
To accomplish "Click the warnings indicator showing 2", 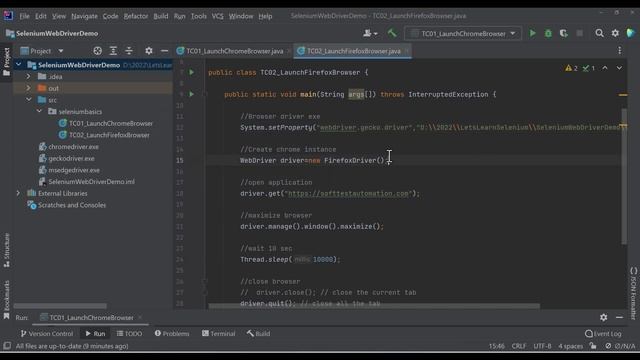I will [x=571, y=68].
